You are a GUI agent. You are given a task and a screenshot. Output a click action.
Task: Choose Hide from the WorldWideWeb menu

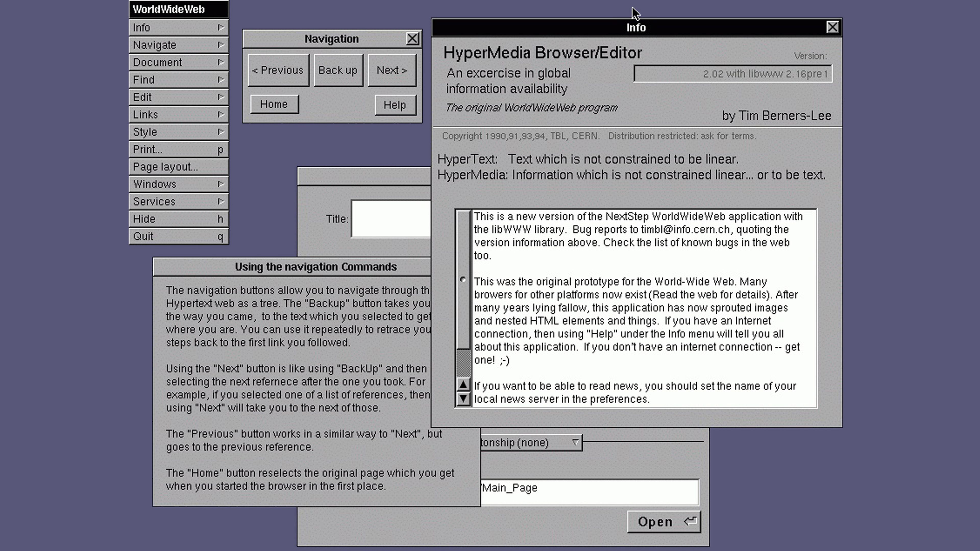click(178, 219)
